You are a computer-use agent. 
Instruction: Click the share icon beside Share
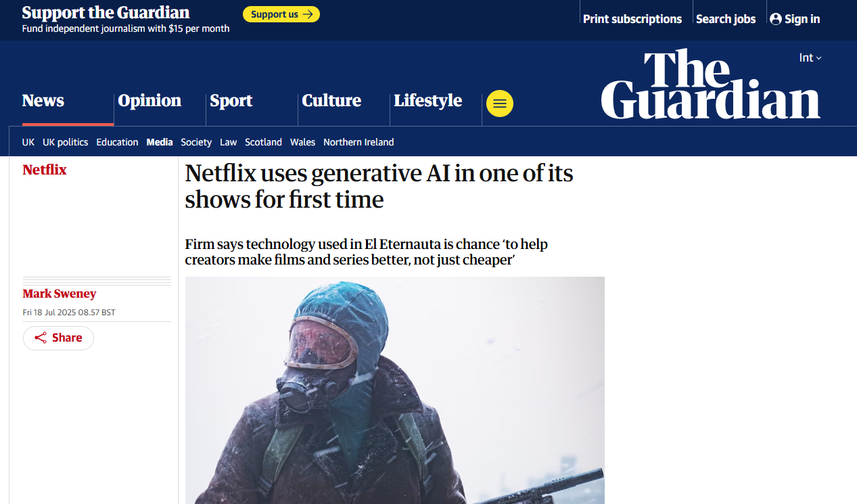tap(41, 338)
